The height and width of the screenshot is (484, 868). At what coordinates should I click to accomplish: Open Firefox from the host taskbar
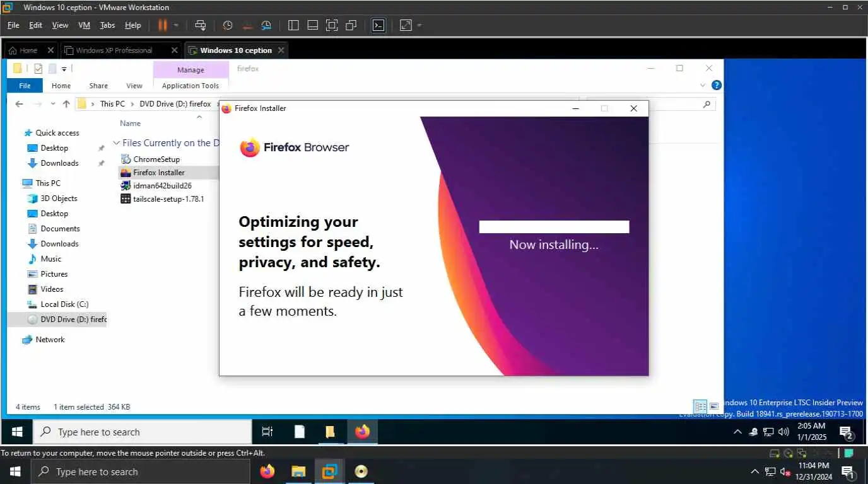pyautogui.click(x=267, y=471)
